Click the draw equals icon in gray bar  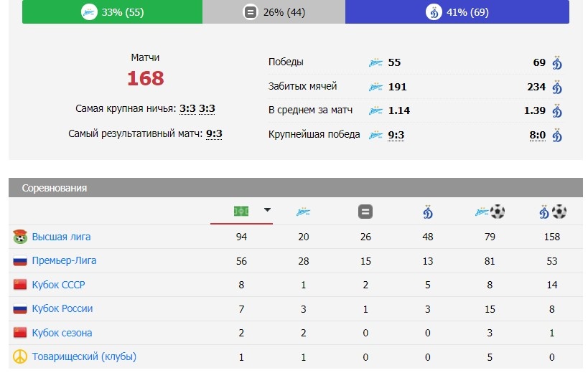(x=251, y=12)
